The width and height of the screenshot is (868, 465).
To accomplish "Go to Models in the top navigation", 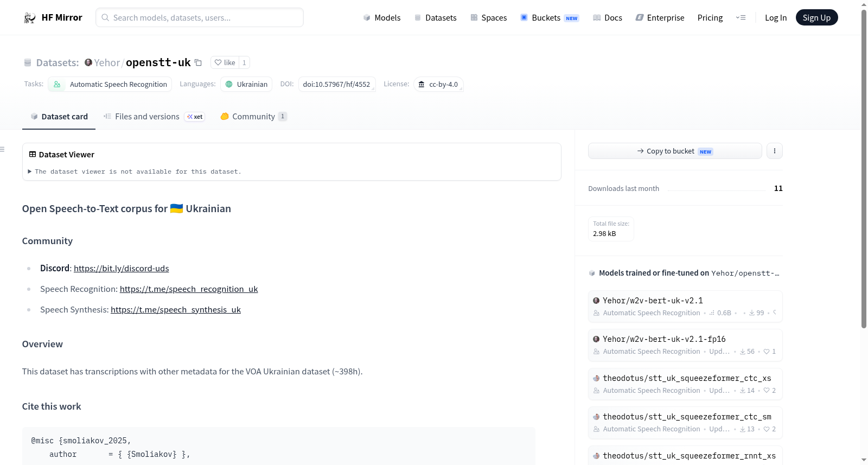I will (382, 18).
